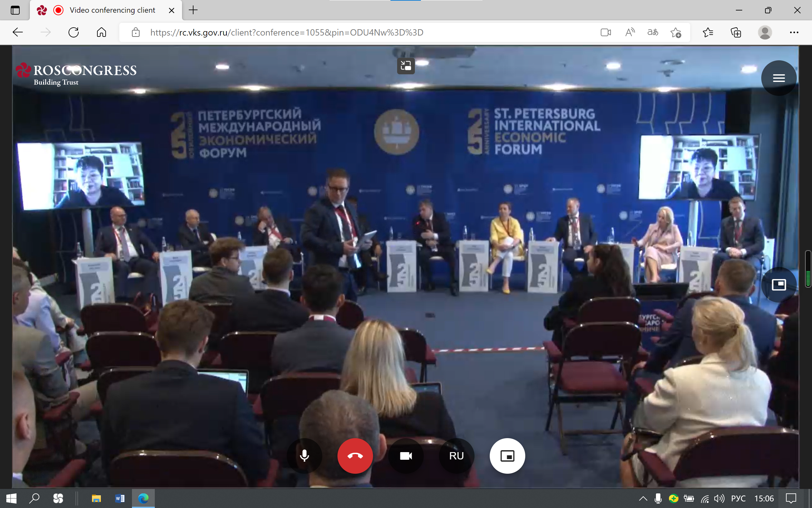Toggle the camera on or off
Viewport: 812px width, 508px height.
pos(406,456)
